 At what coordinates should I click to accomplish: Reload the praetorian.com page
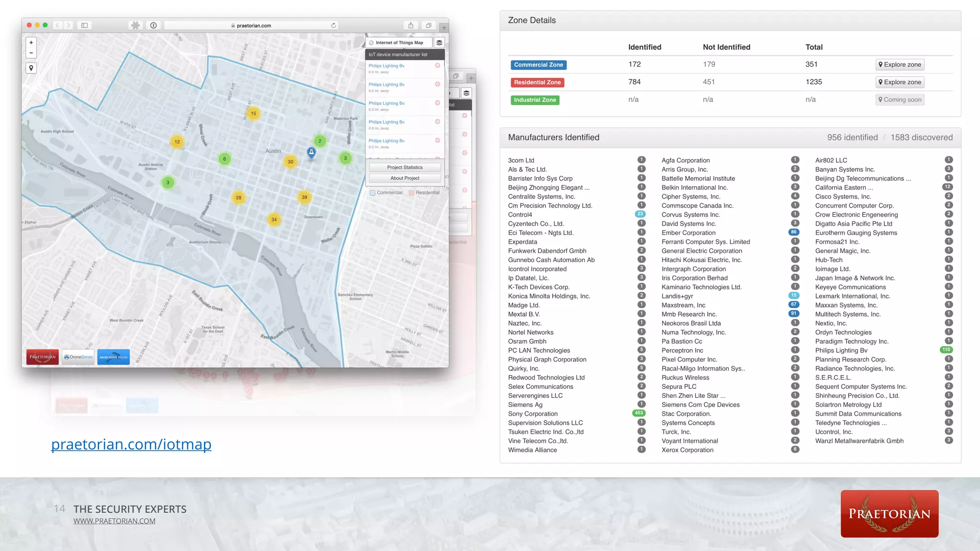click(x=334, y=25)
